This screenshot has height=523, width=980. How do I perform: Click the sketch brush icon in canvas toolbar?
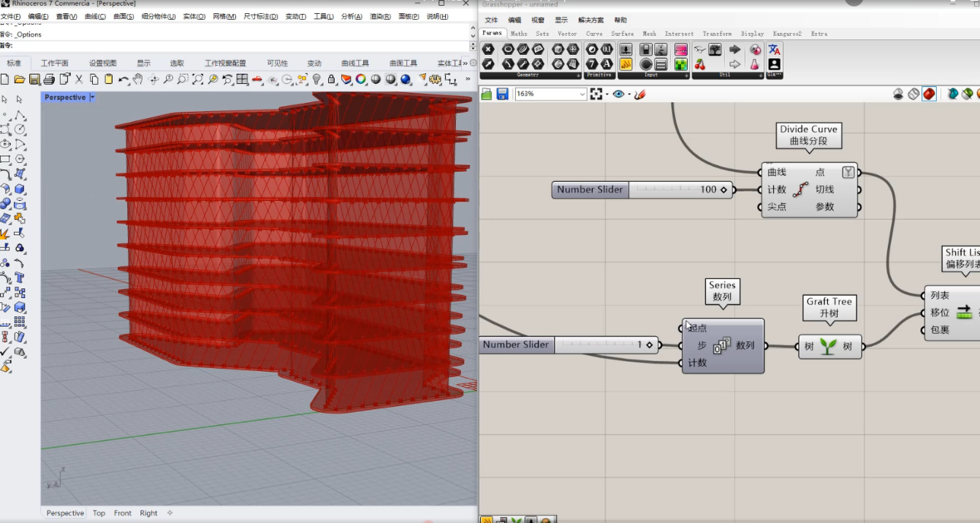coord(639,95)
